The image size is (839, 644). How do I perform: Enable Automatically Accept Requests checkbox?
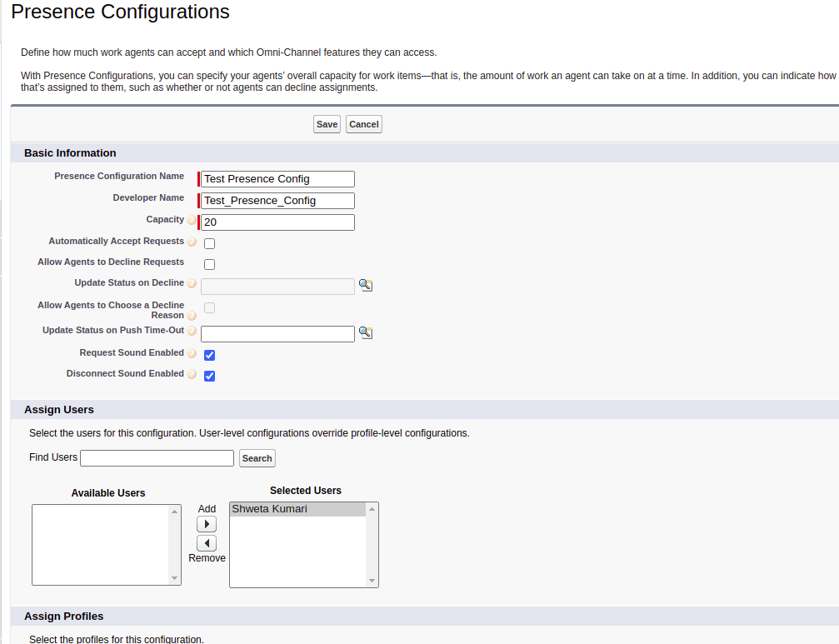click(210, 244)
